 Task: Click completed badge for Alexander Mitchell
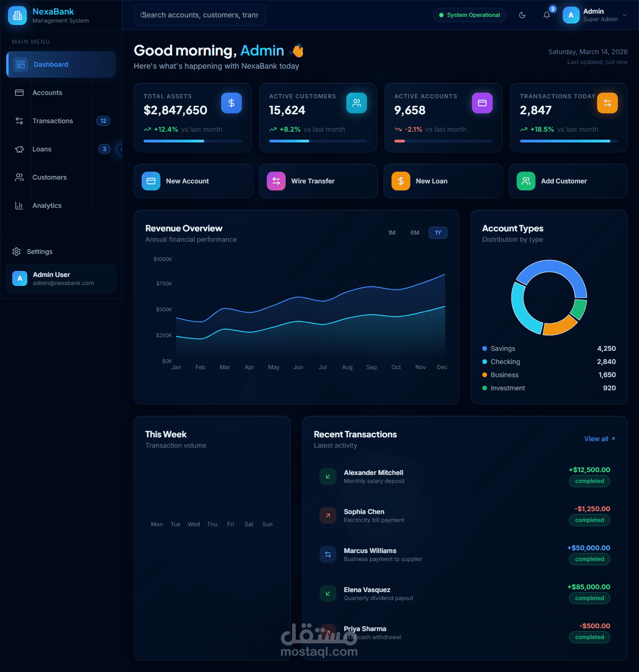click(x=590, y=481)
